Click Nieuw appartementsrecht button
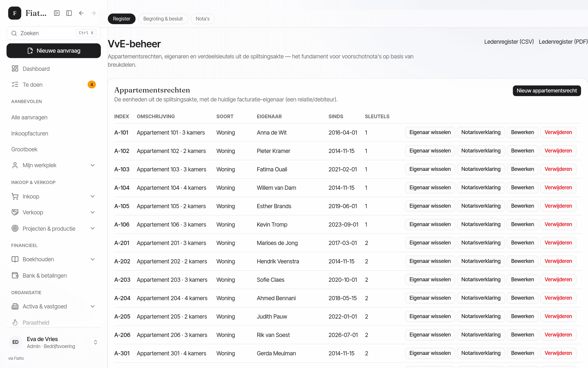The width and height of the screenshot is (588, 368). tap(547, 91)
